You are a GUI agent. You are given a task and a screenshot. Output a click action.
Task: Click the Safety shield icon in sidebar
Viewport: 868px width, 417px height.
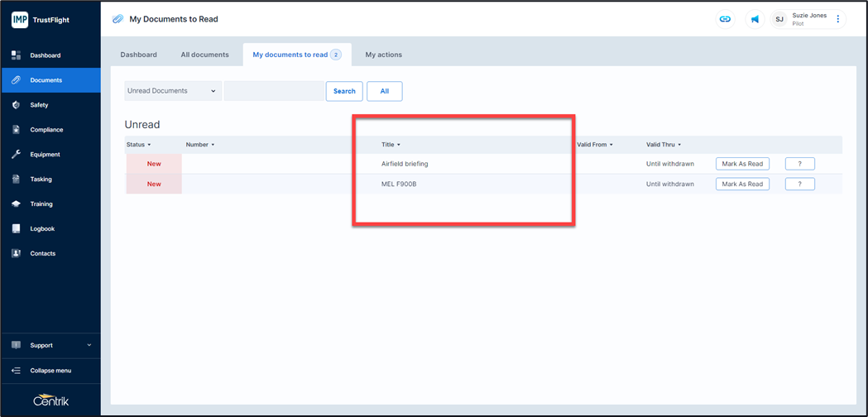[x=16, y=105]
